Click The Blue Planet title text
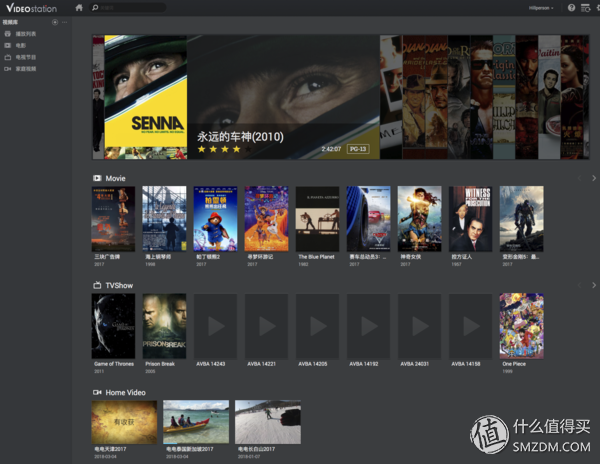The width and height of the screenshot is (600, 464). click(x=316, y=257)
